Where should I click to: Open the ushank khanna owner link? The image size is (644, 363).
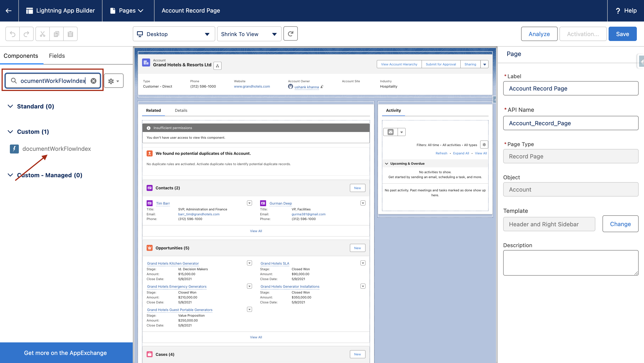pos(307,87)
